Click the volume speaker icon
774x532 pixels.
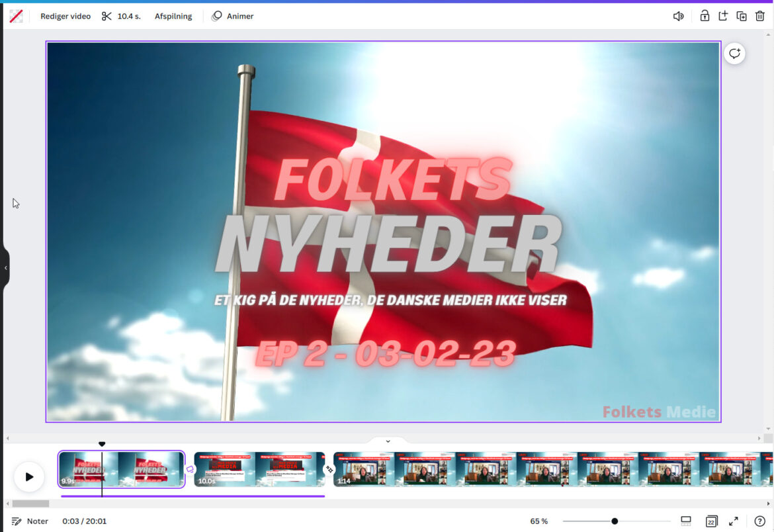(678, 17)
